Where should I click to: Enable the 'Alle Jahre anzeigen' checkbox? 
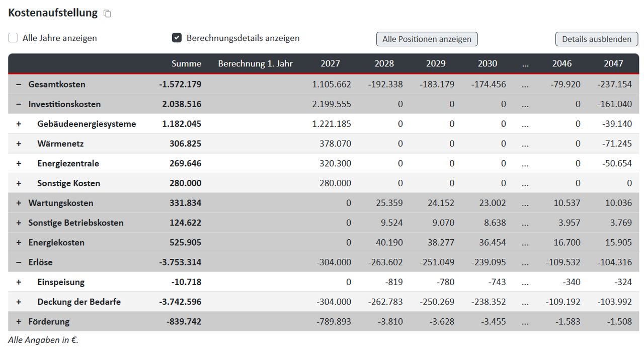click(13, 38)
